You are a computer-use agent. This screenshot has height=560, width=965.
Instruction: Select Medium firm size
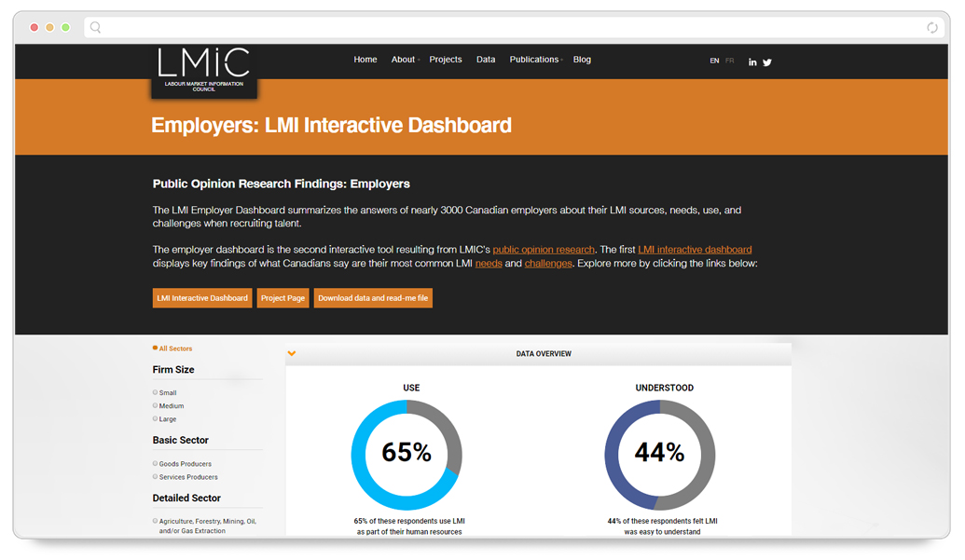168,405
